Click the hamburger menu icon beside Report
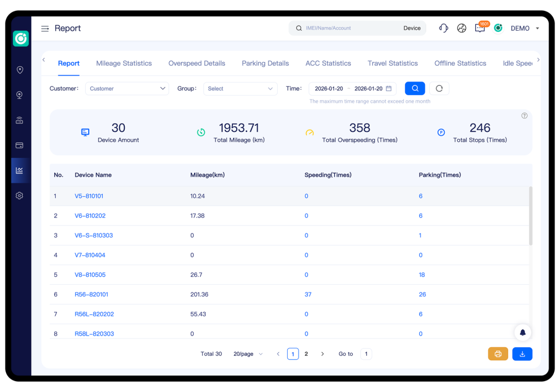The height and width of the screenshot is (392, 560). pos(45,28)
